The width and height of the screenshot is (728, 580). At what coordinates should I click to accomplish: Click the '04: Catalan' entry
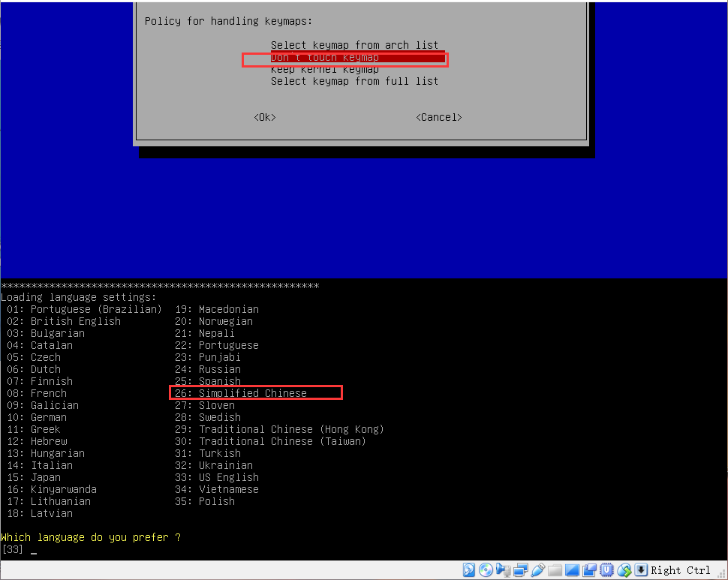click(40, 346)
